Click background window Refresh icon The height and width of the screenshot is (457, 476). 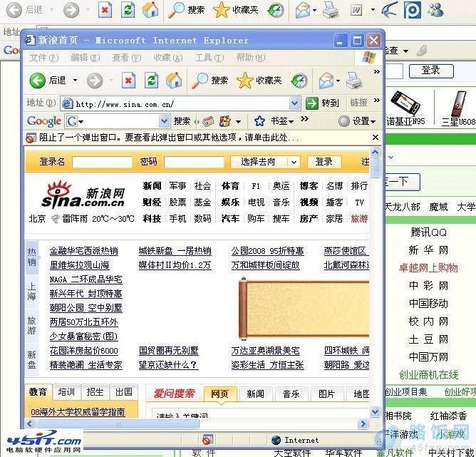click(x=128, y=10)
